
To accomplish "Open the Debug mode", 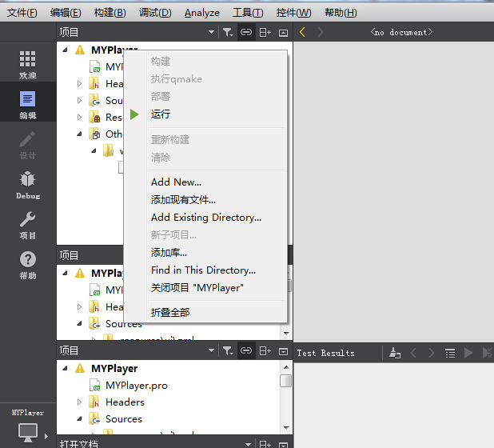I will [28, 185].
